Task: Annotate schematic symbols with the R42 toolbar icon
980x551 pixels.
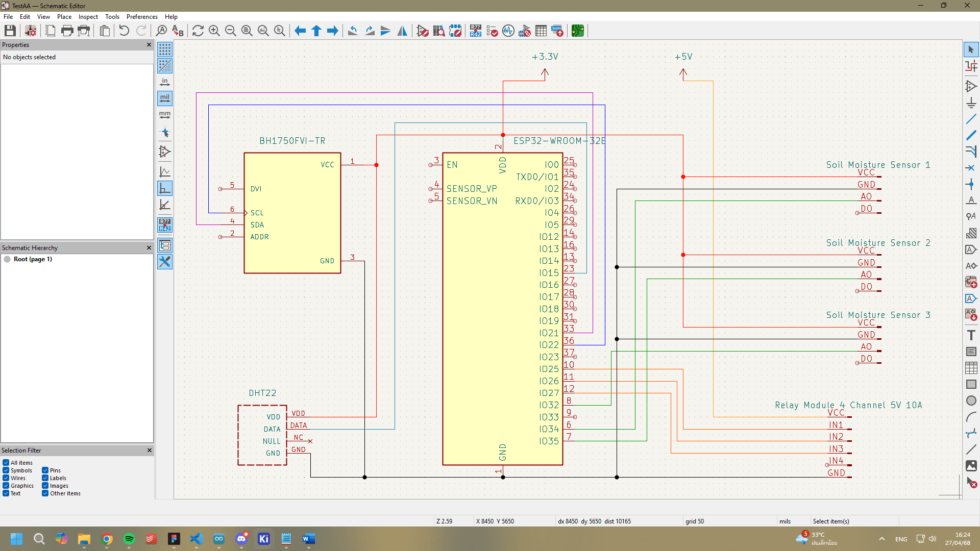Action: tap(476, 31)
